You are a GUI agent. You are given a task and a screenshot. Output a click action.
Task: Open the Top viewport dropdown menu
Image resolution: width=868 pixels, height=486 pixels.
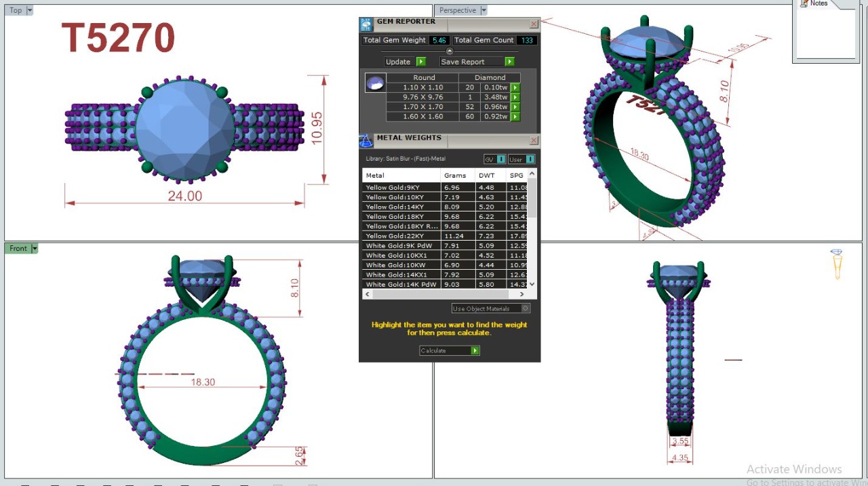click(29, 10)
